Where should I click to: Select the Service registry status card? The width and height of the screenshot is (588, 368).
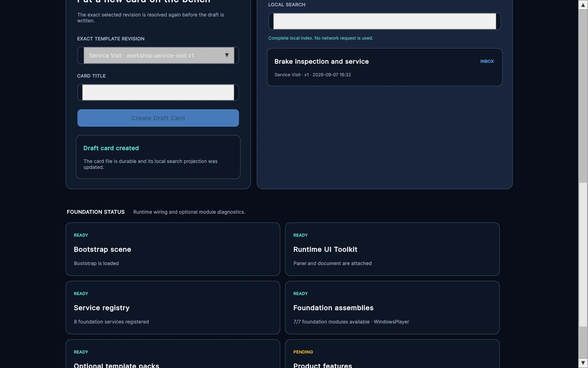click(x=173, y=307)
